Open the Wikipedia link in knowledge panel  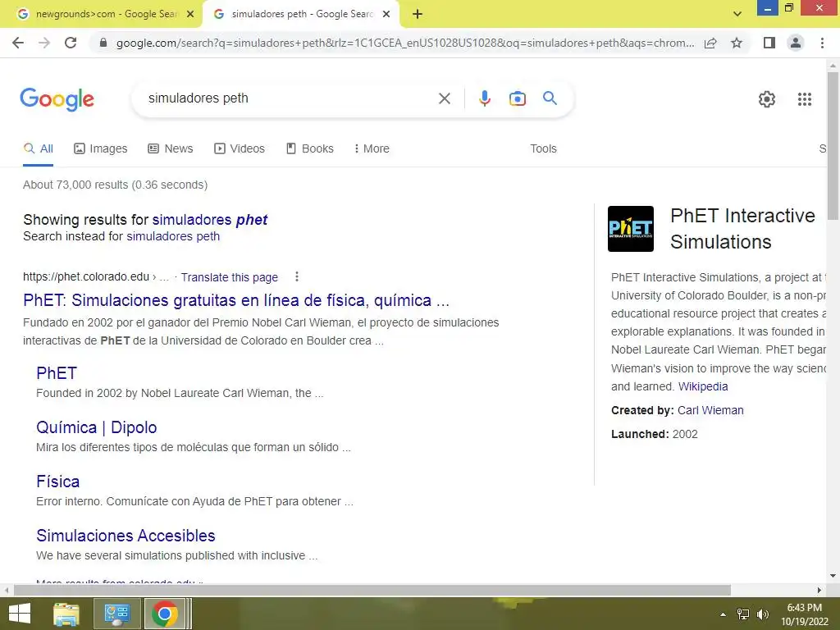coord(703,386)
